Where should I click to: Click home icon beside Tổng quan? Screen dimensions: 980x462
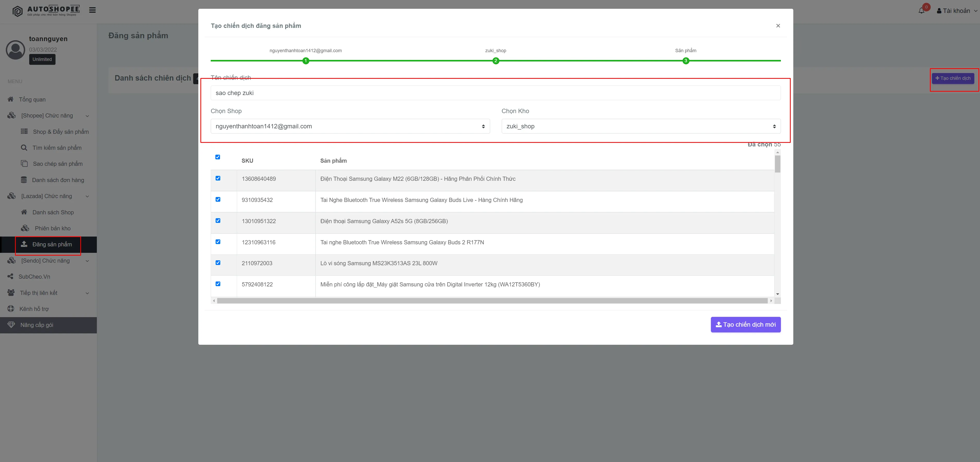11,99
